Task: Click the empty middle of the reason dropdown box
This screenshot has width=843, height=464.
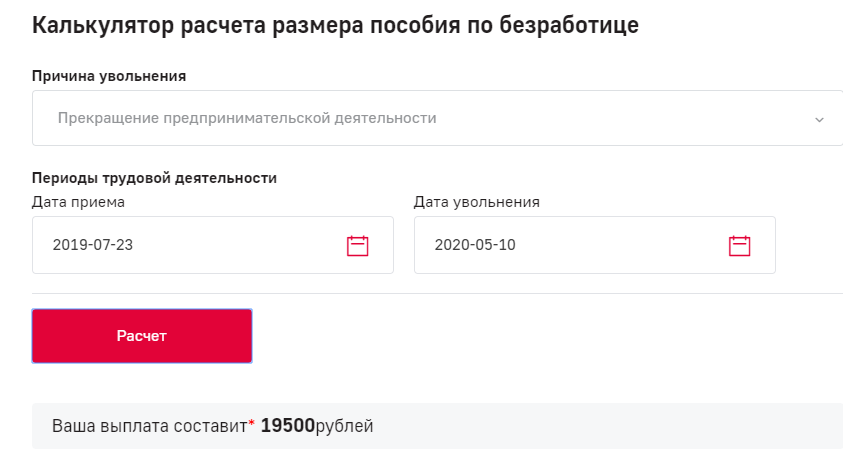Action: [x=624, y=118]
